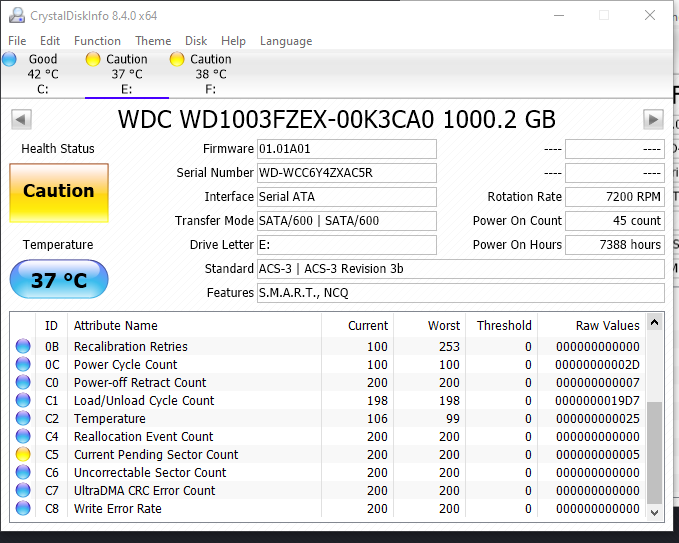
Task: Click the yellow Caution orb for E: drive
Action: pyautogui.click(x=93, y=59)
